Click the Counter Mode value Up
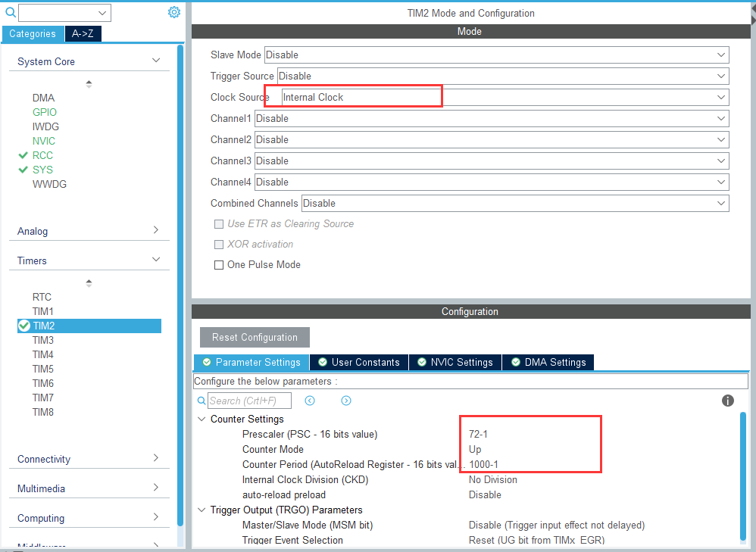 tap(475, 450)
